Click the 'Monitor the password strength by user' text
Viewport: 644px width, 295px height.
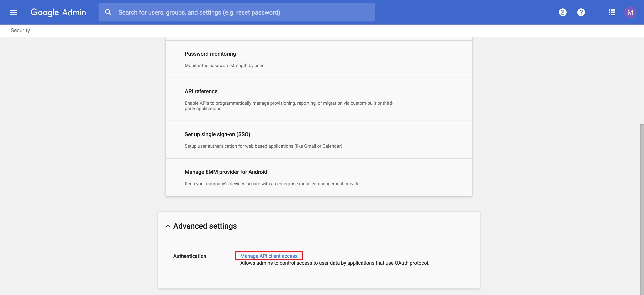(x=224, y=66)
